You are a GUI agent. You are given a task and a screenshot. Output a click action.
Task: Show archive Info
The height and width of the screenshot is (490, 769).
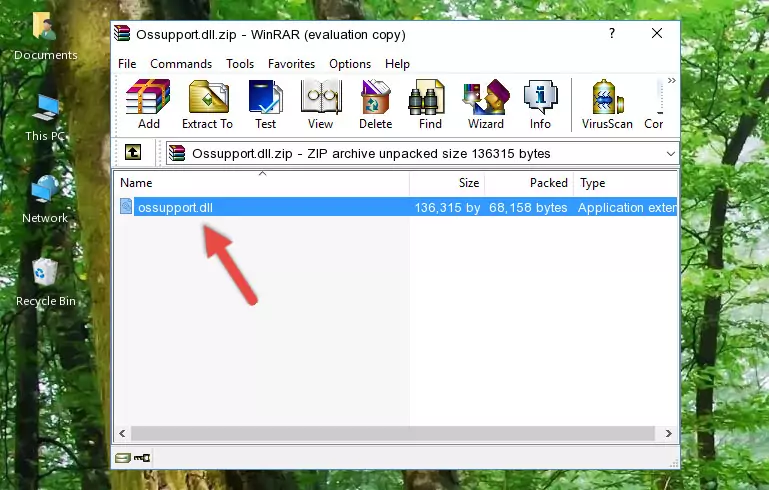tap(540, 104)
